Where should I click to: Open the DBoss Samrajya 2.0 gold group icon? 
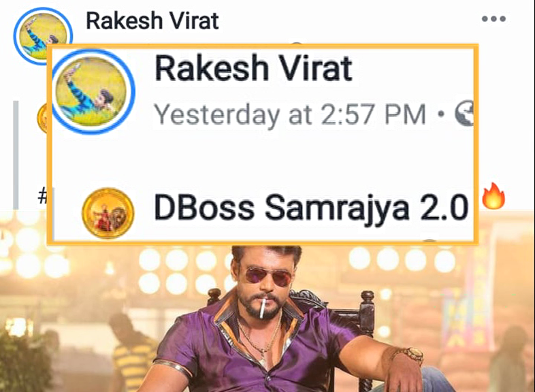coord(108,213)
